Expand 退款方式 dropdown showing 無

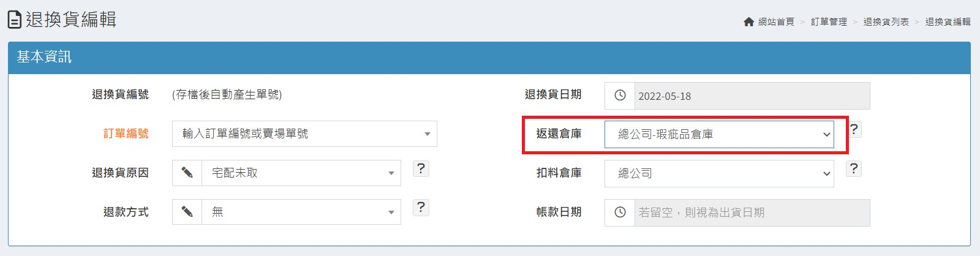301,213
